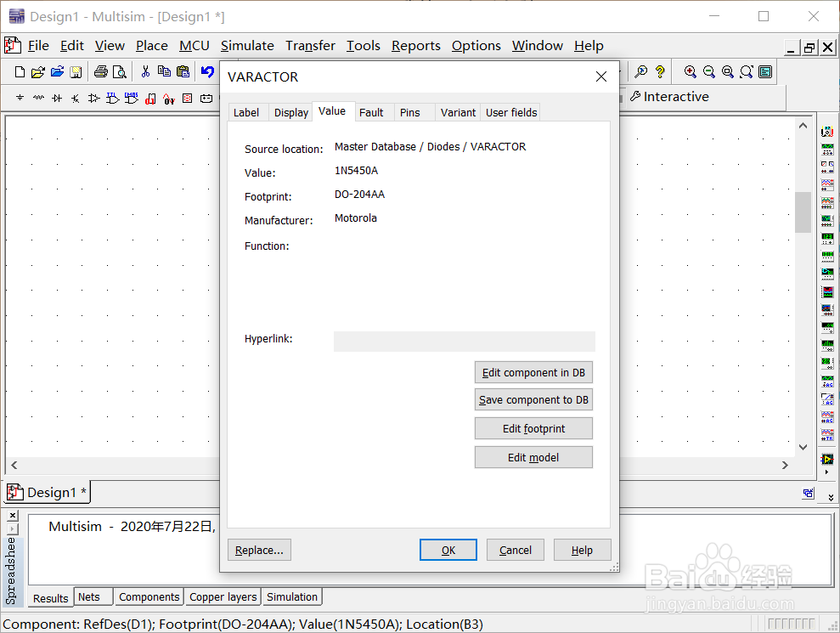Click the Zoom to fit sheet icon
Viewport: 840px width, 633px height.
pyautogui.click(x=747, y=72)
